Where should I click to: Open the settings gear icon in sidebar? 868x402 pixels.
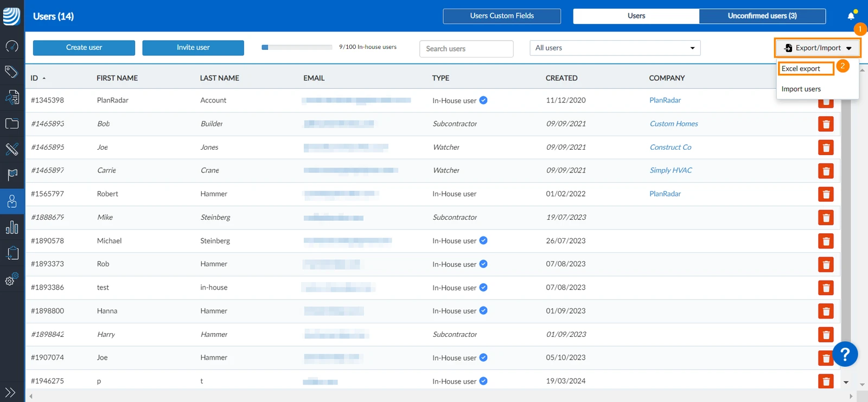pos(11,279)
